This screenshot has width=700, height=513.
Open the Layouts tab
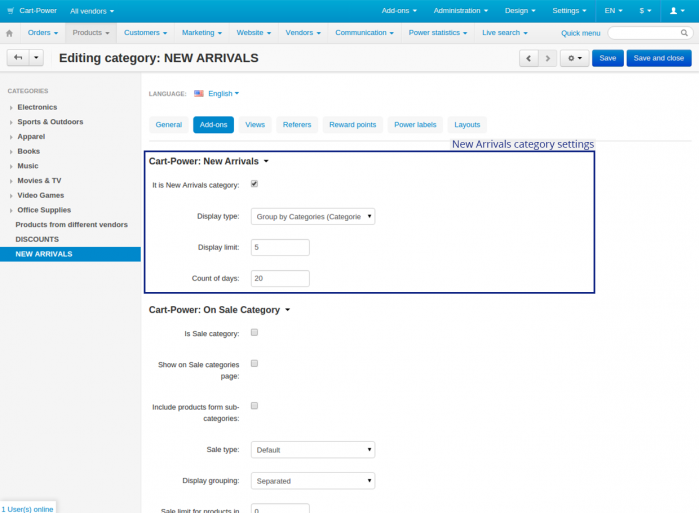pos(467,125)
